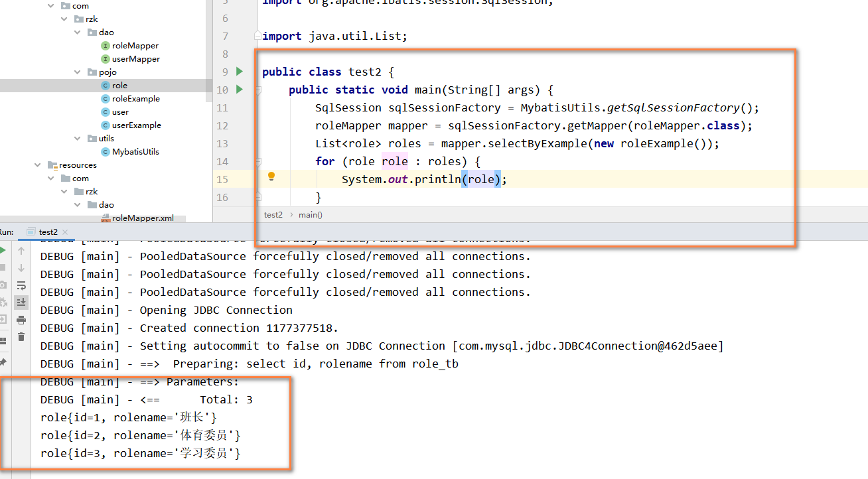Close the test2 run tab

pyautogui.click(x=66, y=232)
